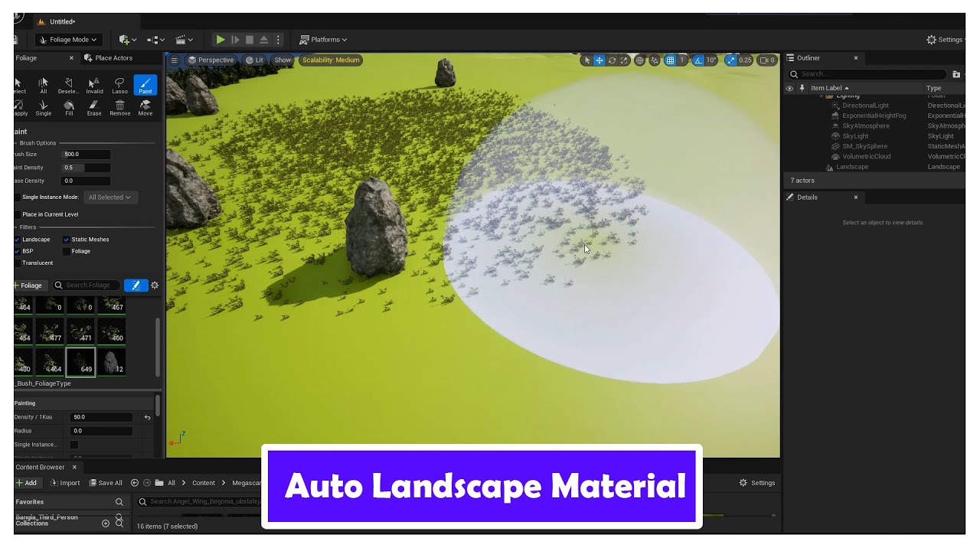
Task: Click the Remove foliage tool
Action: (119, 107)
